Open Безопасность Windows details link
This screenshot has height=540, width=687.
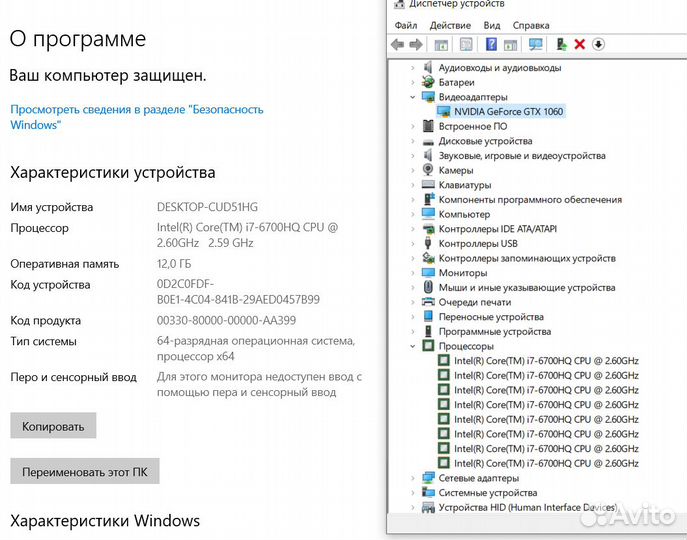coord(137,117)
